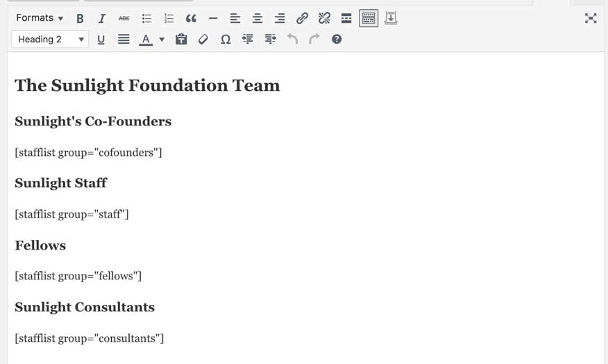Undo the last edit
608x364 pixels.
coord(292,40)
